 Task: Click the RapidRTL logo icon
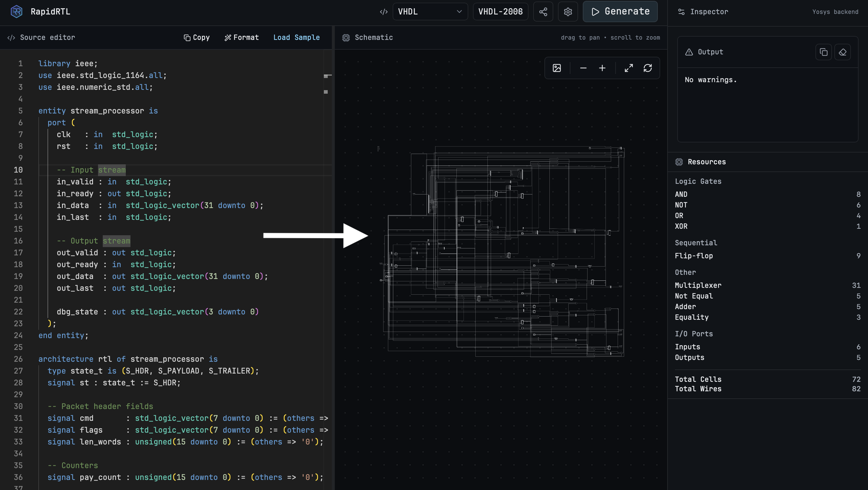pos(16,12)
